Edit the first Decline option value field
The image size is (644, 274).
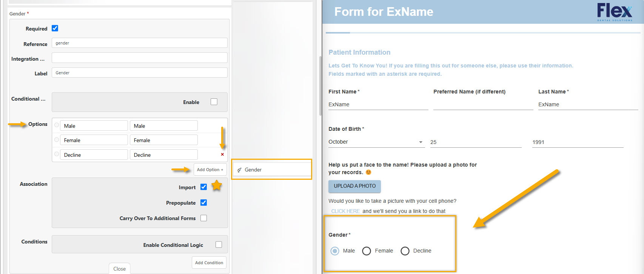point(94,155)
